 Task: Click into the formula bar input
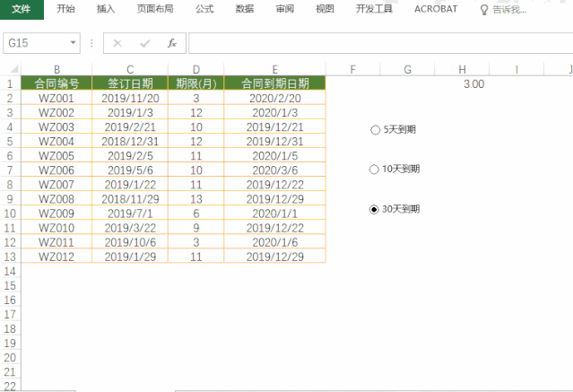[x=381, y=43]
